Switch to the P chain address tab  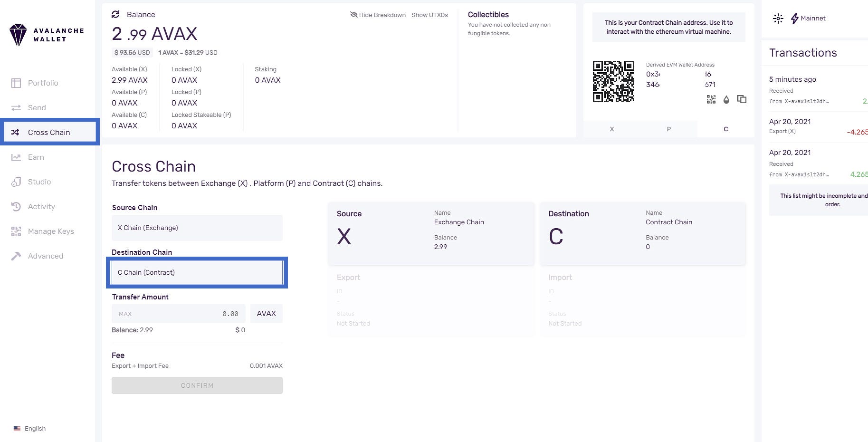click(668, 129)
